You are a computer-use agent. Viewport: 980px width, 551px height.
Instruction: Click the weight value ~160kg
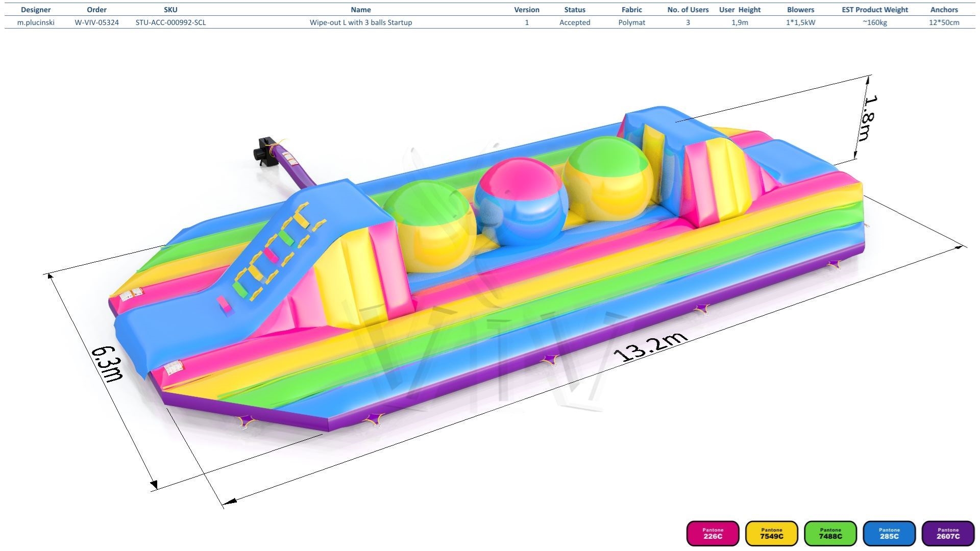click(x=875, y=22)
